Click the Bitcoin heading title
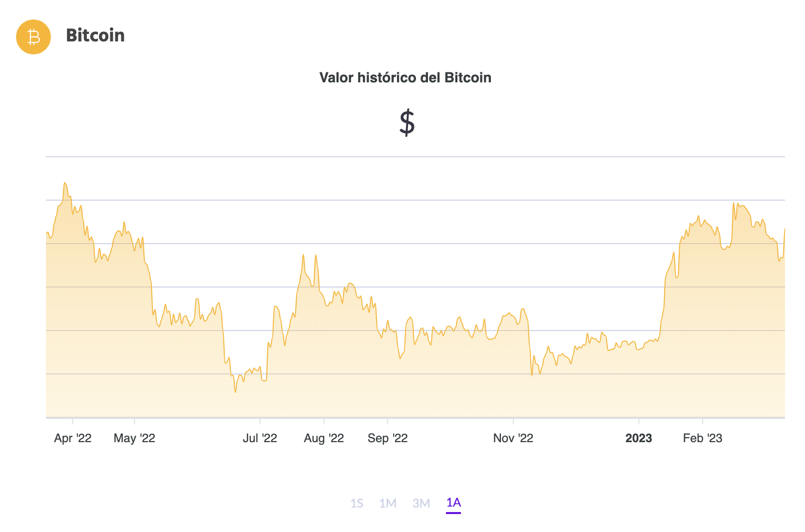Image resolution: width=805 pixels, height=532 pixels. click(x=96, y=36)
